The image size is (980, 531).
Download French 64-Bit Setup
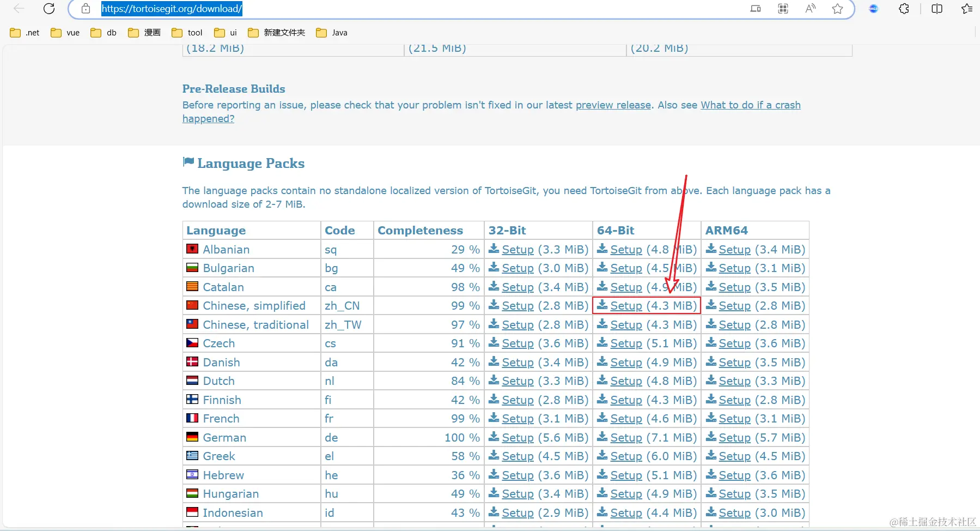(626, 419)
